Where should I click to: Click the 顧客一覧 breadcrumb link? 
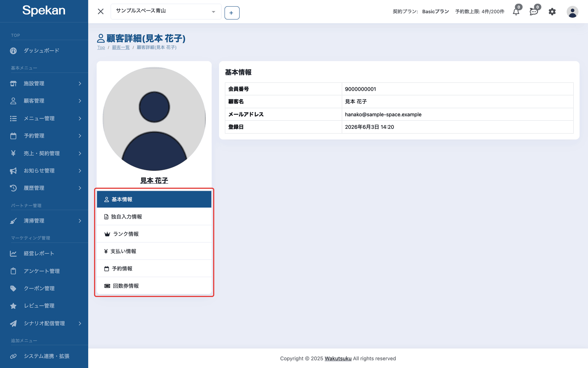point(121,47)
